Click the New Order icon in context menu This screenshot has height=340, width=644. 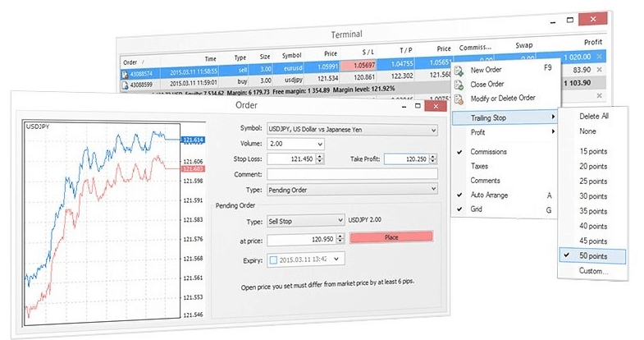459,71
